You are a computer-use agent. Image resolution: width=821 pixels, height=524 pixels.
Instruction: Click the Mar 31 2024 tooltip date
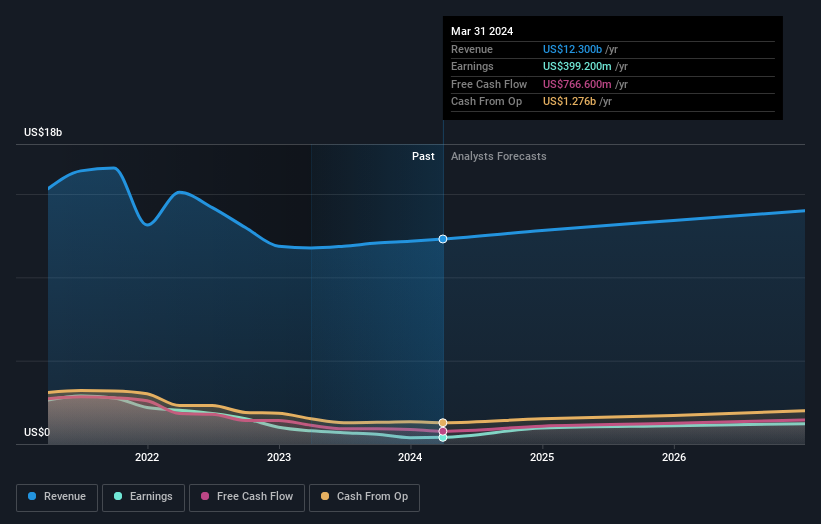coord(482,31)
